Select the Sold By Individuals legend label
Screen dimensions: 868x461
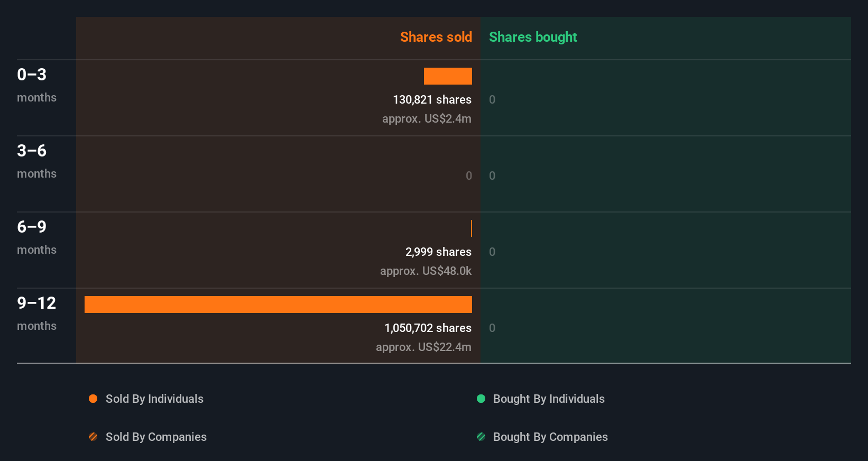click(x=154, y=399)
